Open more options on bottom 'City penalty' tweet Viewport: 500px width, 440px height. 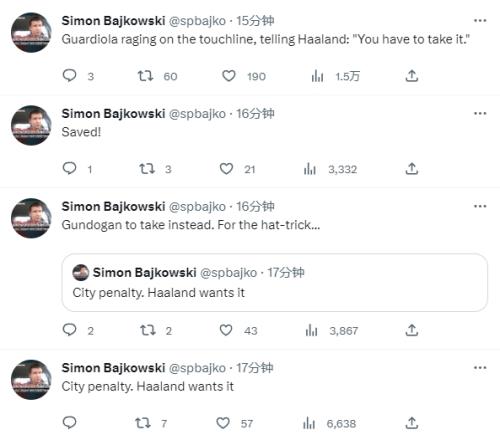tap(480, 368)
